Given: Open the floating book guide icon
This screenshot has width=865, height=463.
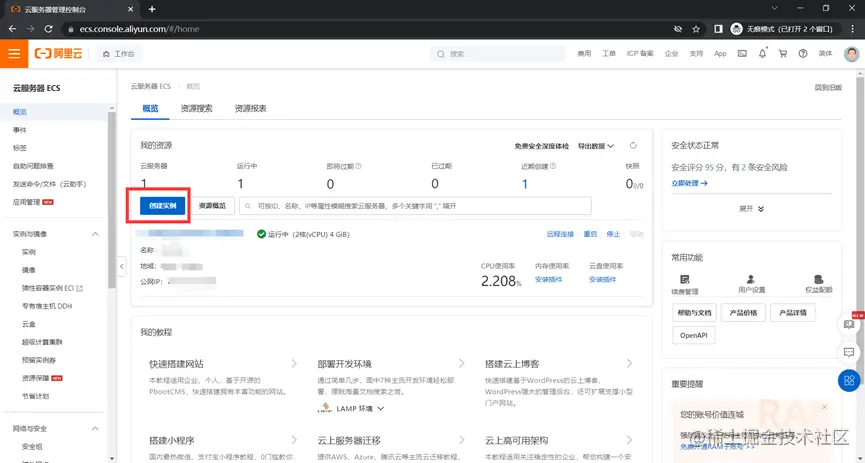Looking at the screenshot, I should 849,324.
